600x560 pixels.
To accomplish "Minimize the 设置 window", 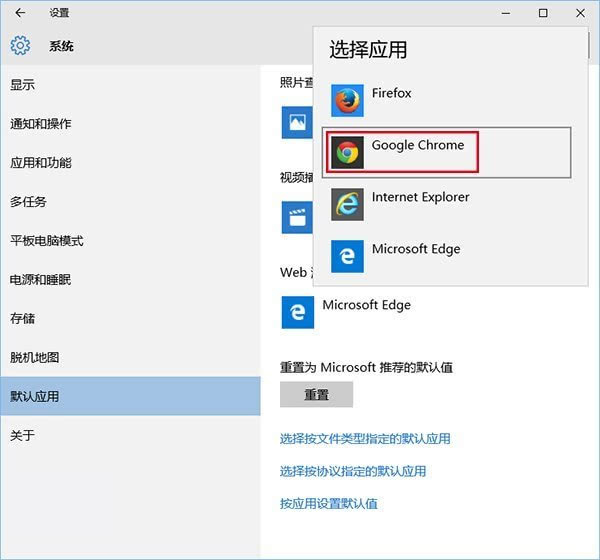I will pyautogui.click(x=506, y=13).
